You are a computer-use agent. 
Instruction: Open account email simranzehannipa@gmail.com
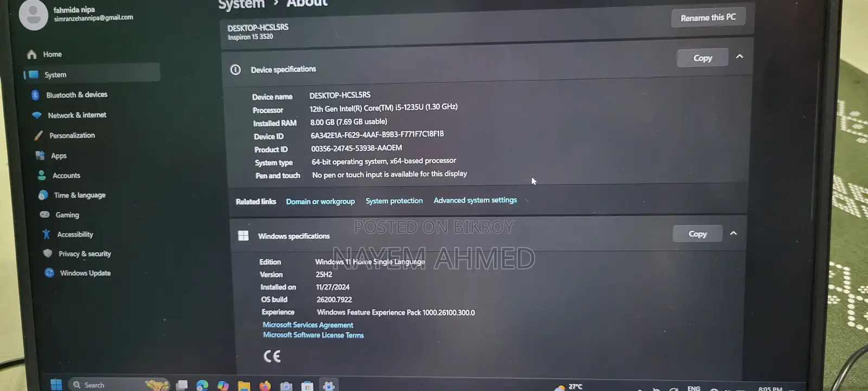click(x=93, y=18)
